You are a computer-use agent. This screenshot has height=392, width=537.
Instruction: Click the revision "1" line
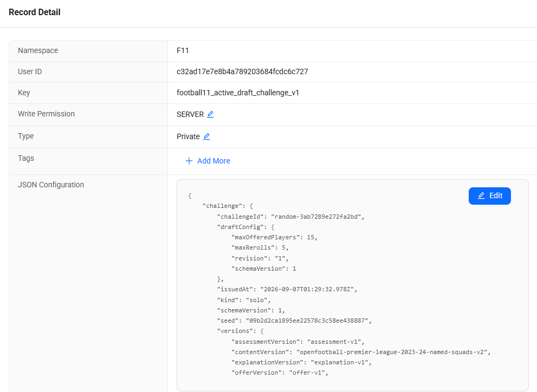pyautogui.click(x=260, y=258)
